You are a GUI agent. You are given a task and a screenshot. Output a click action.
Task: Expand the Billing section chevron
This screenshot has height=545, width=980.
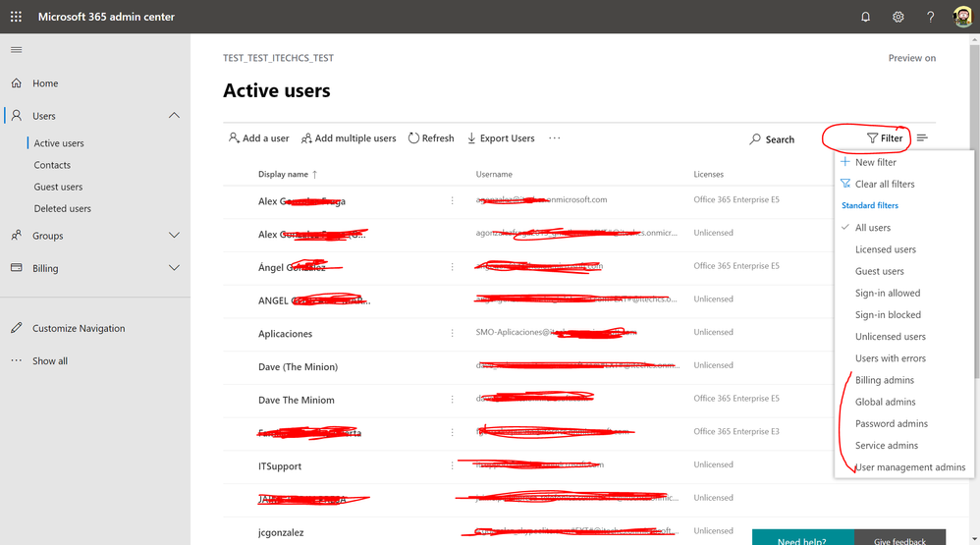pos(175,267)
